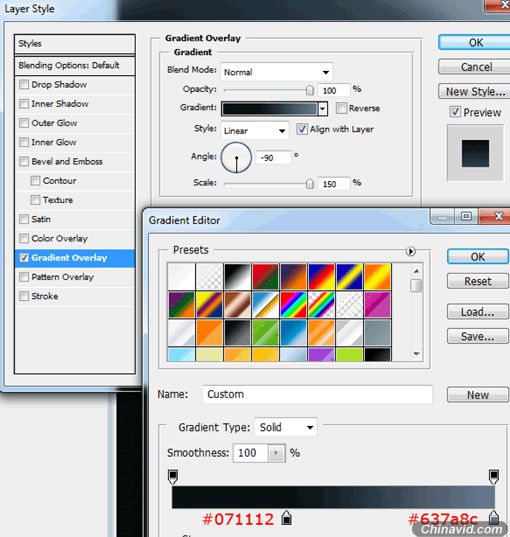Select the #637a8c color stop at right

(494, 517)
